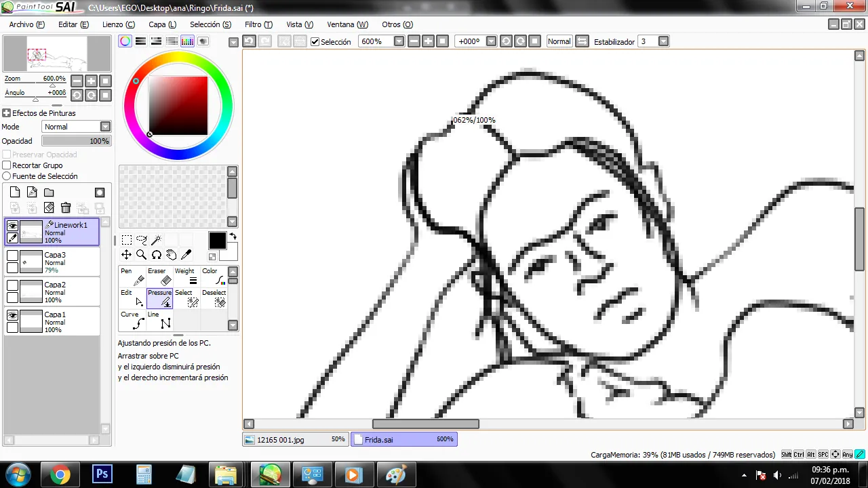This screenshot has height=488, width=868.
Task: Show the Capa3 layer
Action: point(12,256)
